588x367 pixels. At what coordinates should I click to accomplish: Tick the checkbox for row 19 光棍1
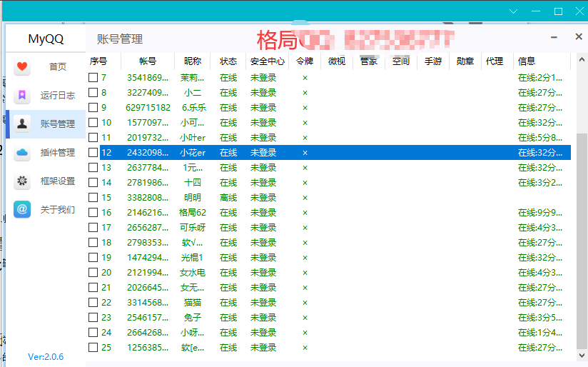93,258
